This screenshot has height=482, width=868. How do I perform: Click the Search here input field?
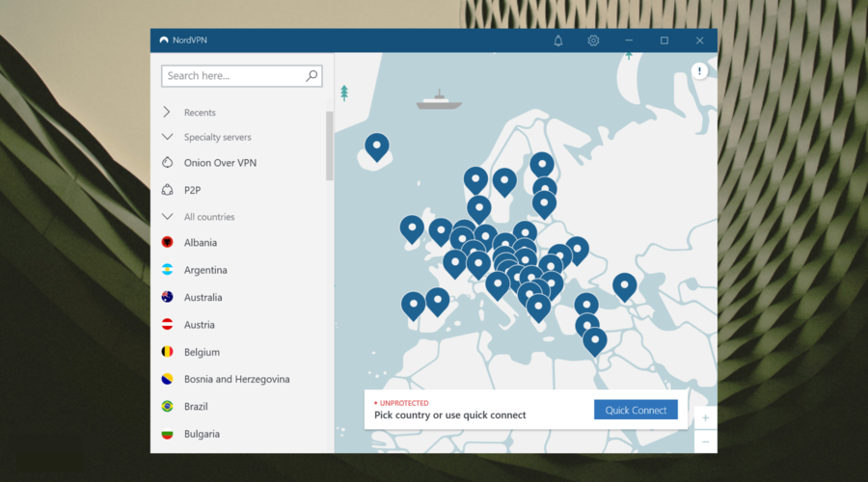pyautogui.click(x=231, y=76)
